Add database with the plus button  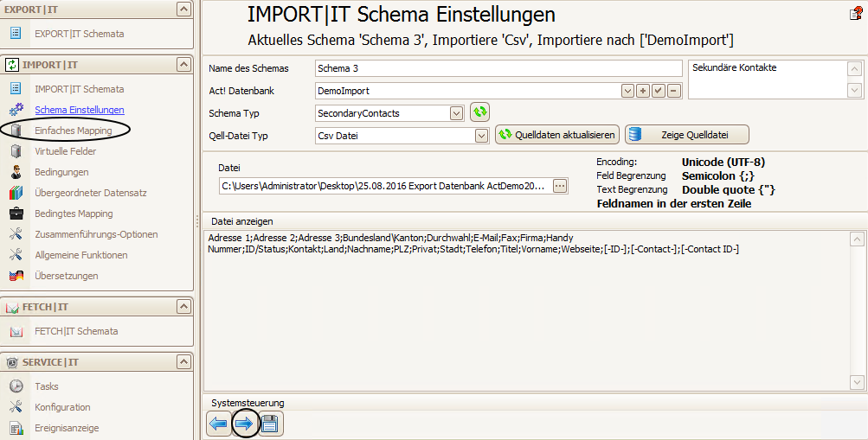(643, 91)
